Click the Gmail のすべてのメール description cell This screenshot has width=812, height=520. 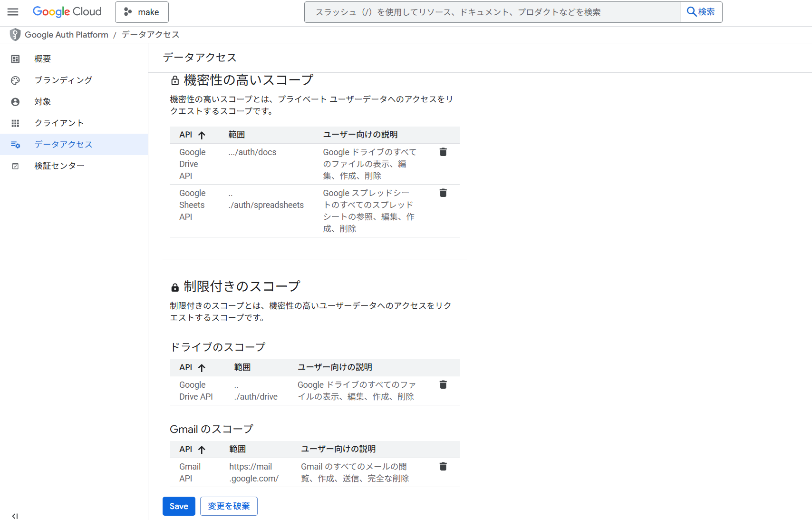pos(355,473)
